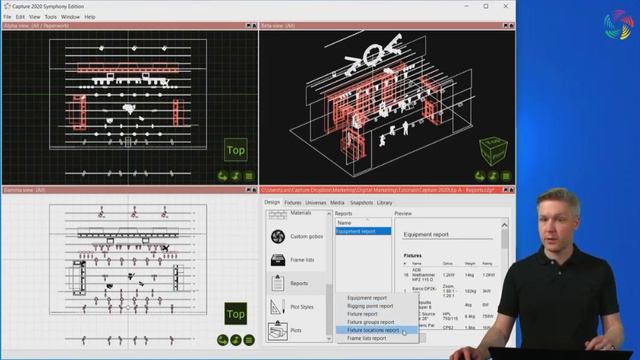Click middle green round icon in Gamma view

236,340
